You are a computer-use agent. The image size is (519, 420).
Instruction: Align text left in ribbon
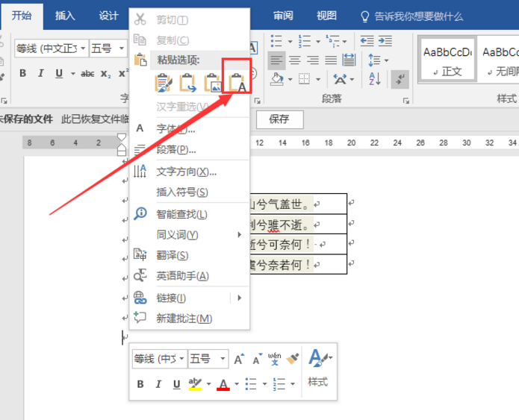point(276,60)
